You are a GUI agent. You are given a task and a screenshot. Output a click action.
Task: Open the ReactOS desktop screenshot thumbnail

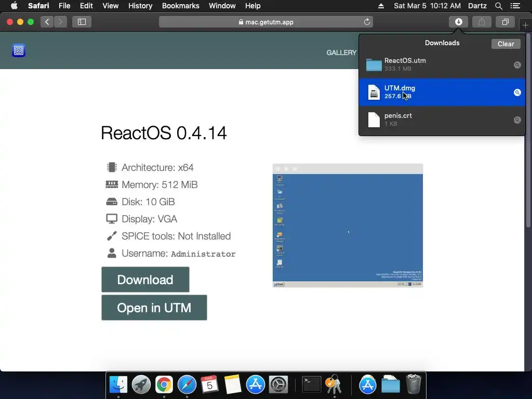click(x=348, y=225)
